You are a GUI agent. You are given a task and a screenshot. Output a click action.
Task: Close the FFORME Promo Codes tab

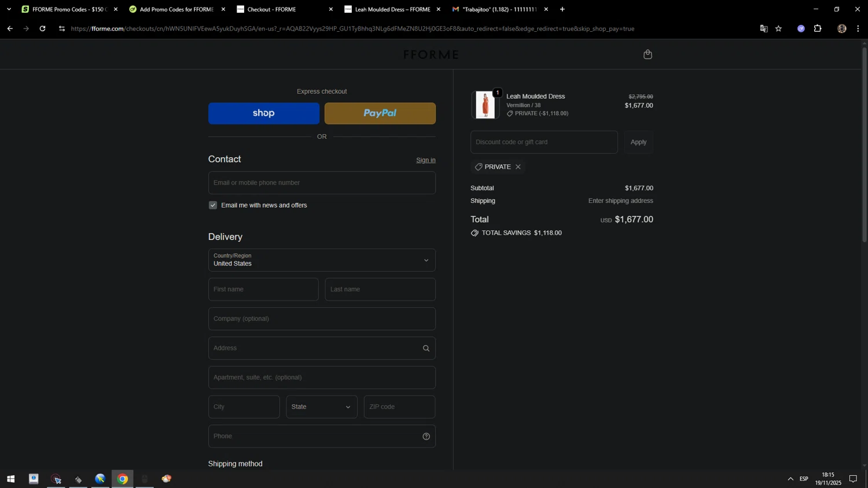pyautogui.click(x=116, y=9)
